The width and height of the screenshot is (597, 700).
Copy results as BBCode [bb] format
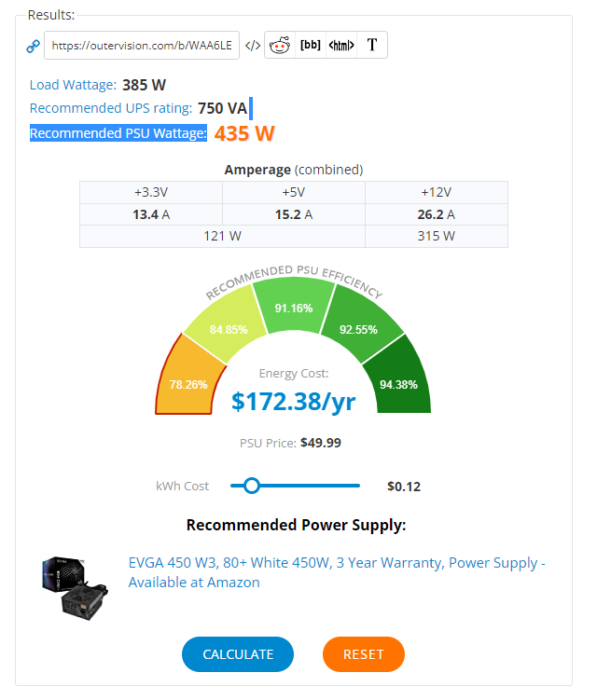pos(311,45)
